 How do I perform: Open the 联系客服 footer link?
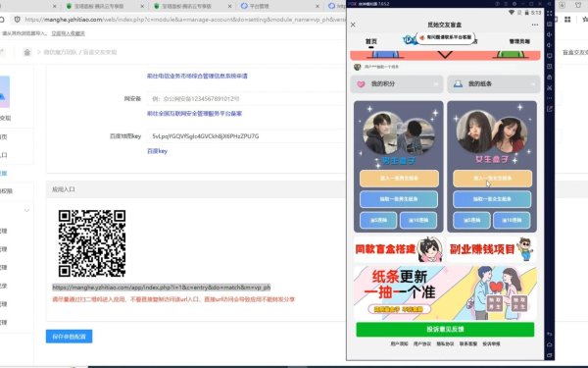click(x=468, y=344)
